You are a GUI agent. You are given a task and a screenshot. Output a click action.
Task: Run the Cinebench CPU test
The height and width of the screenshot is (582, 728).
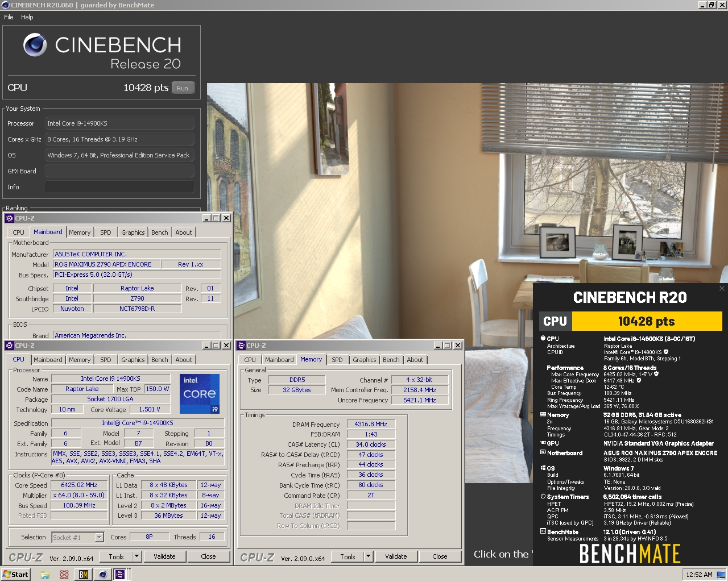tap(183, 88)
